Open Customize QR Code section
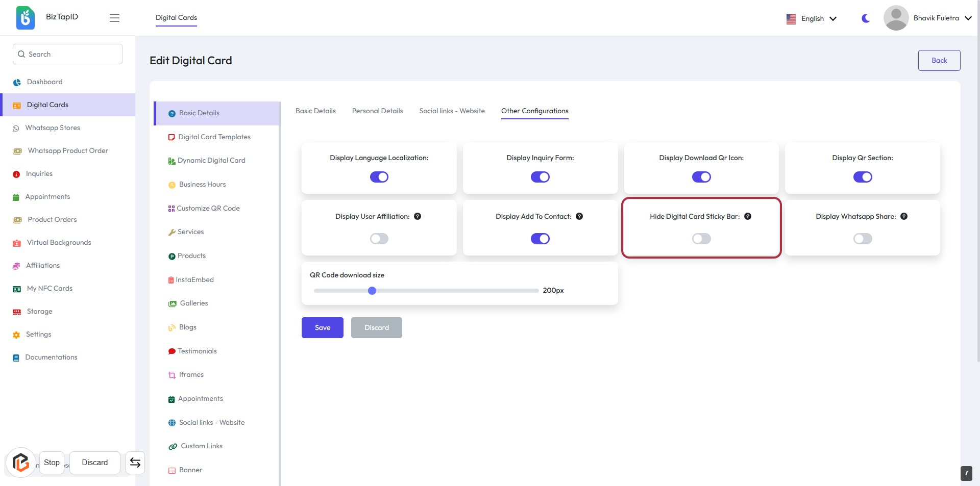The height and width of the screenshot is (486, 980). click(x=208, y=208)
